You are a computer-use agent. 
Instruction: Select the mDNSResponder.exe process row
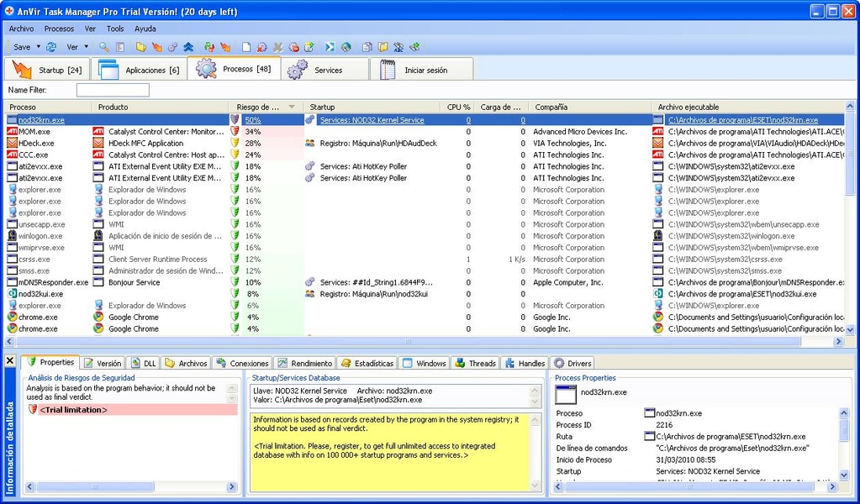point(53,282)
